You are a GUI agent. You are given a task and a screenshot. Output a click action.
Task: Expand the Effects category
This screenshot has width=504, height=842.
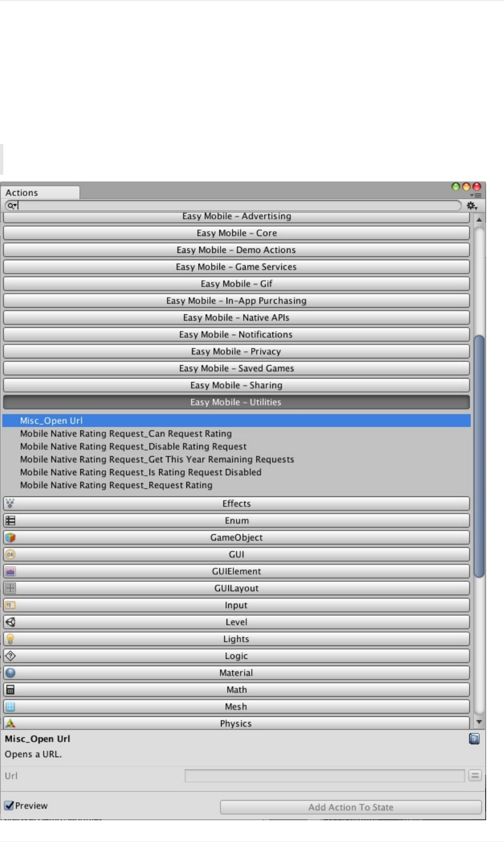pos(237,504)
